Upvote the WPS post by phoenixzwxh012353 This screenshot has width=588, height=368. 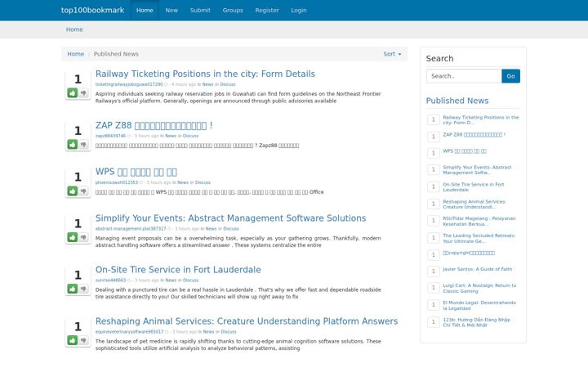tap(73, 191)
